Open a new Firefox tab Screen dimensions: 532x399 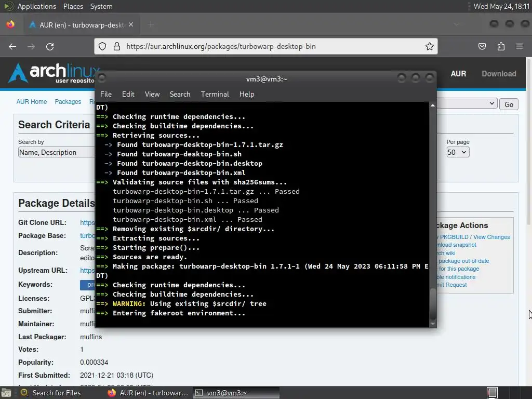point(151,25)
